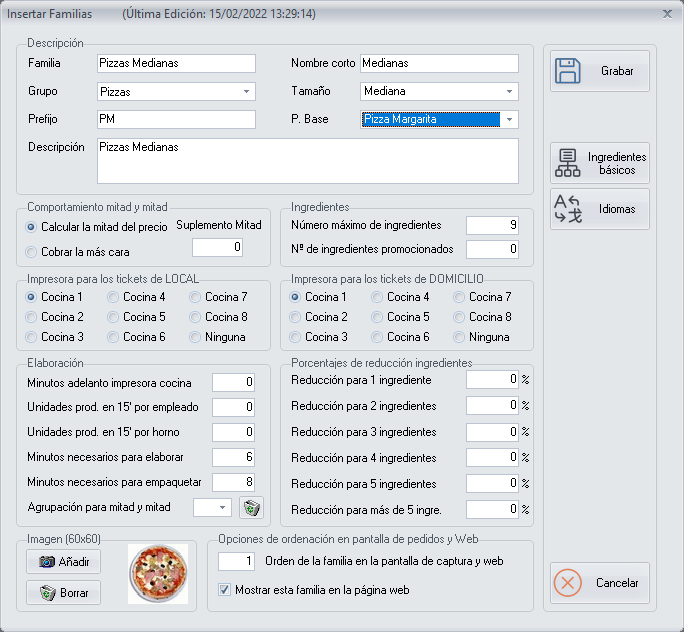Expand the P. Base dropdown
The image size is (684, 632).
510,120
